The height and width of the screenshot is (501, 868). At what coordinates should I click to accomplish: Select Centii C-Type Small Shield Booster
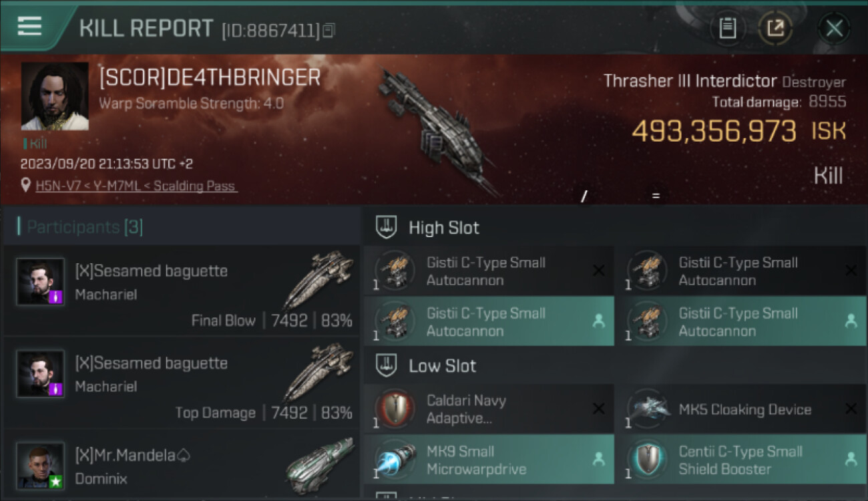(x=740, y=460)
